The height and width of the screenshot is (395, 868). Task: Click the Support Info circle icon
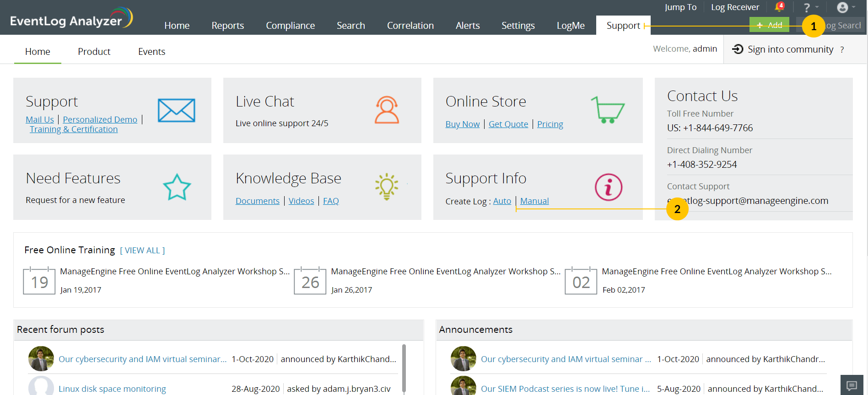click(x=608, y=187)
